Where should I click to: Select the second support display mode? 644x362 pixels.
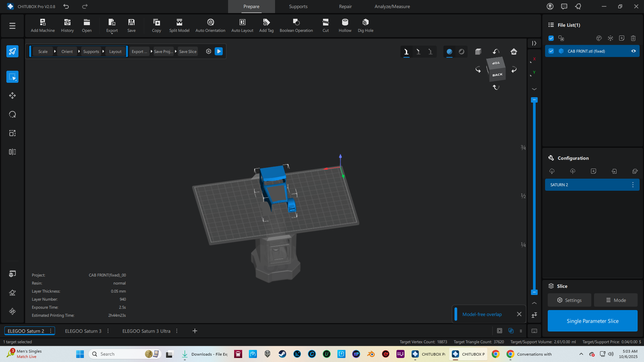point(418,52)
